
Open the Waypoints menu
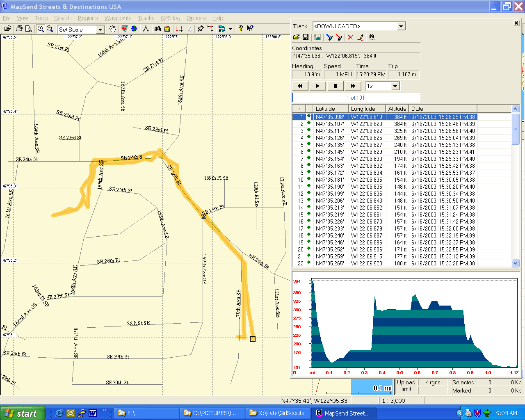118,18
